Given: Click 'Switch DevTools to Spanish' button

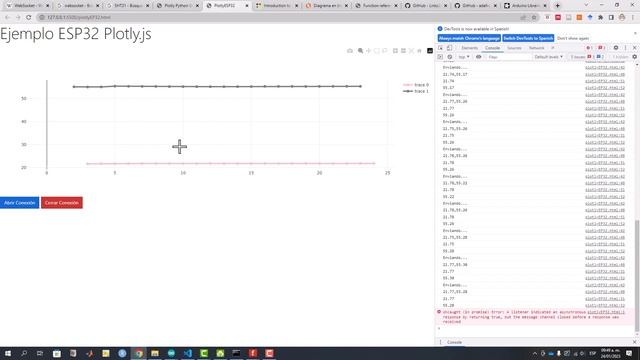Looking at the screenshot, I should click(528, 38).
